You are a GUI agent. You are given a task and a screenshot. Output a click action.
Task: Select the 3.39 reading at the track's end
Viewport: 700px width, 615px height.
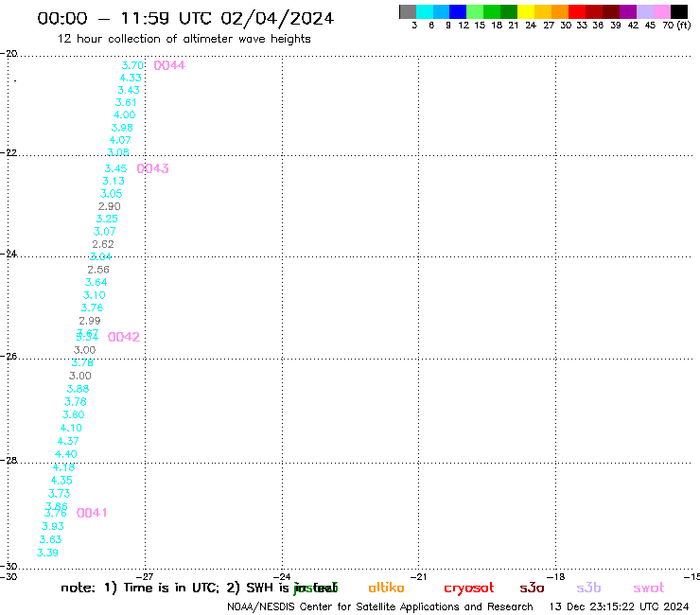coord(47,553)
